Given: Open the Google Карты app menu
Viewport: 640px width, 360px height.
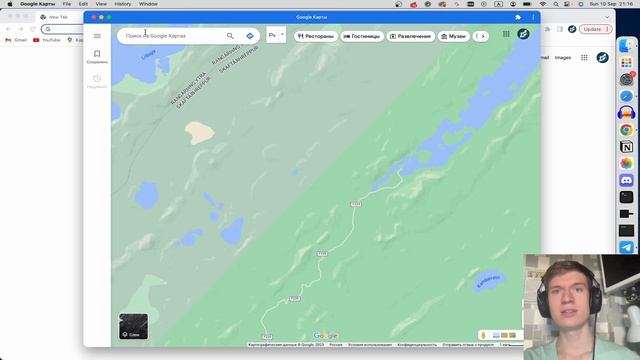Looking at the screenshot, I should coord(37,4).
